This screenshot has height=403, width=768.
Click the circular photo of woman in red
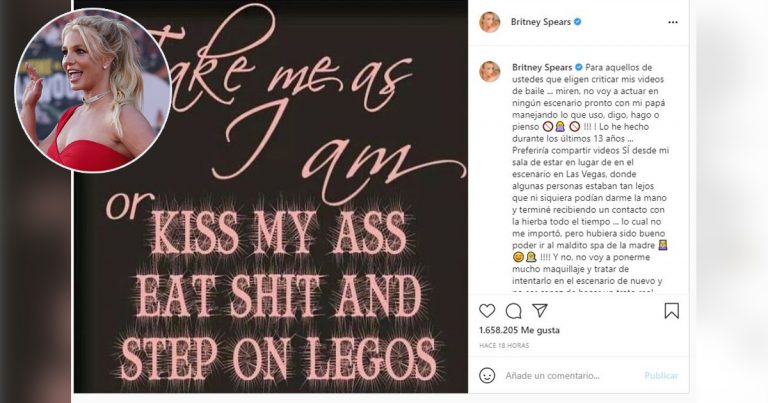click(x=92, y=90)
